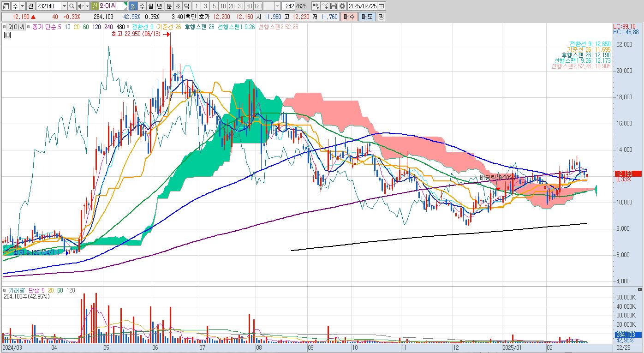The width and height of the screenshot is (644, 353).
Task: Click the 선행스팬2 52,26 legend label
Action: tap(278, 27)
